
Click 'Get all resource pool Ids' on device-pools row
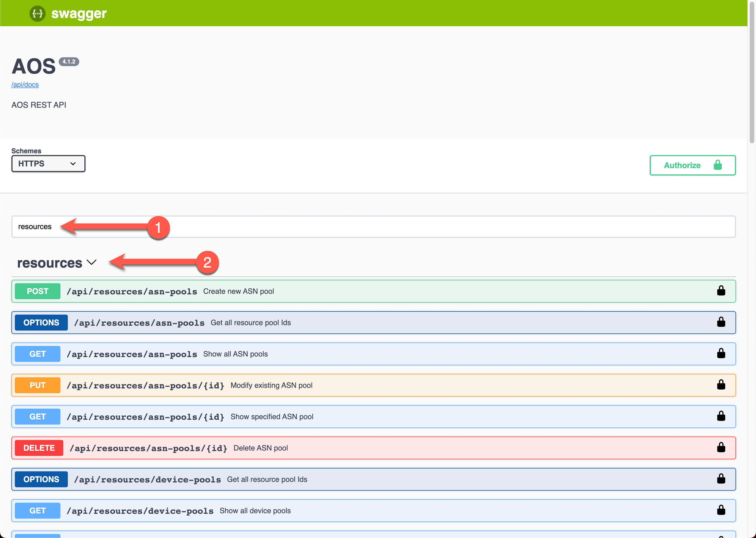click(267, 479)
